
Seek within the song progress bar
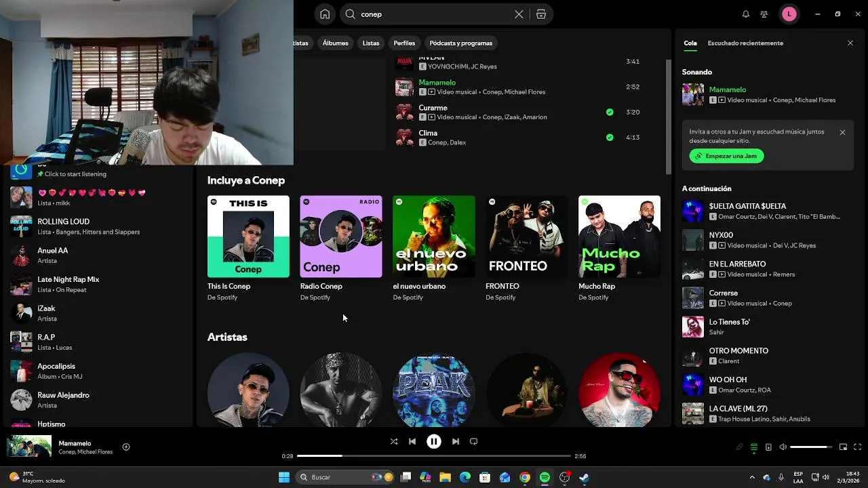434,456
